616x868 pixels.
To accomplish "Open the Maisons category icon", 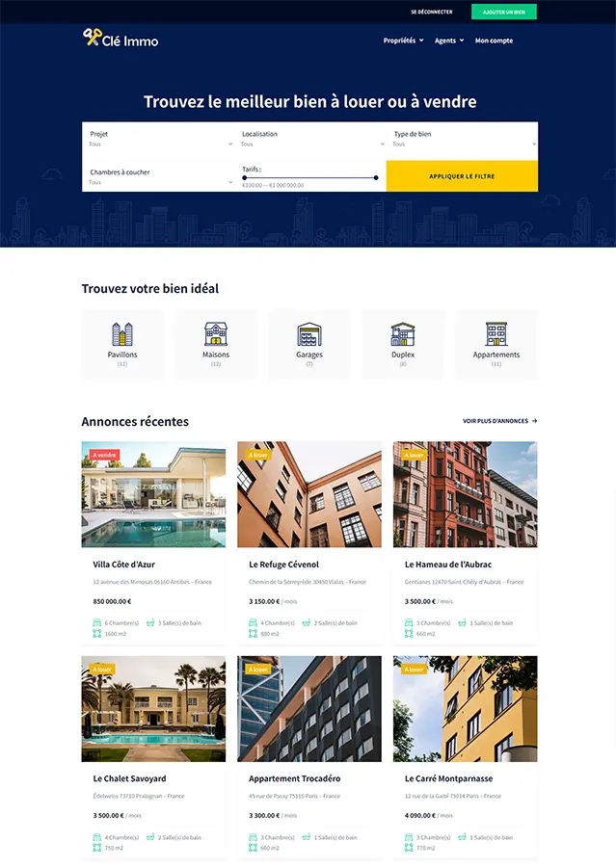I will coord(216,333).
